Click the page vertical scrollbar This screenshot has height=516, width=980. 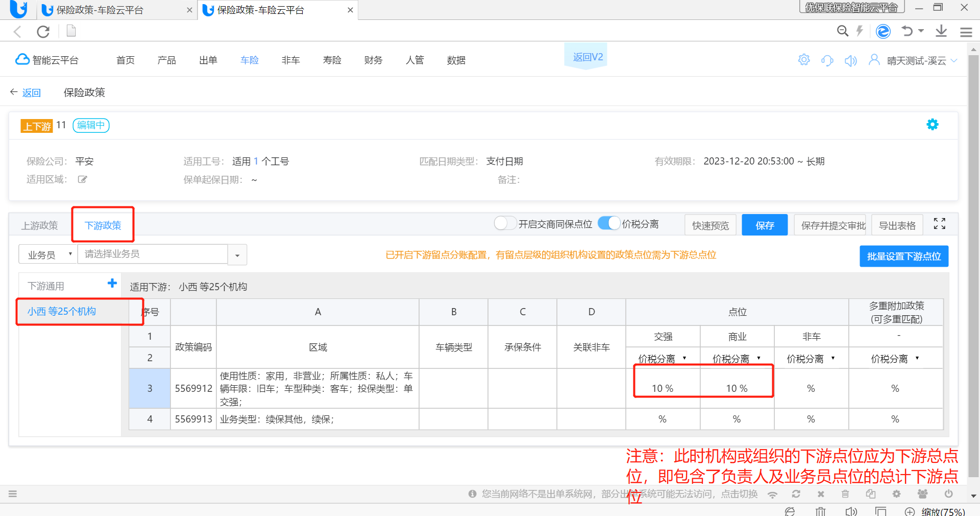click(973, 266)
